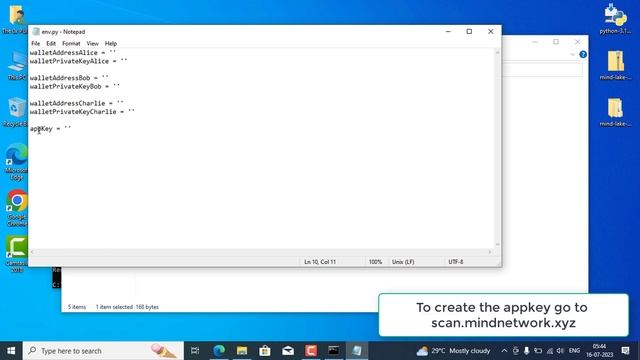Click the scroll-up arrow in Notepad
Screen dimensions: 640x360
497,52
